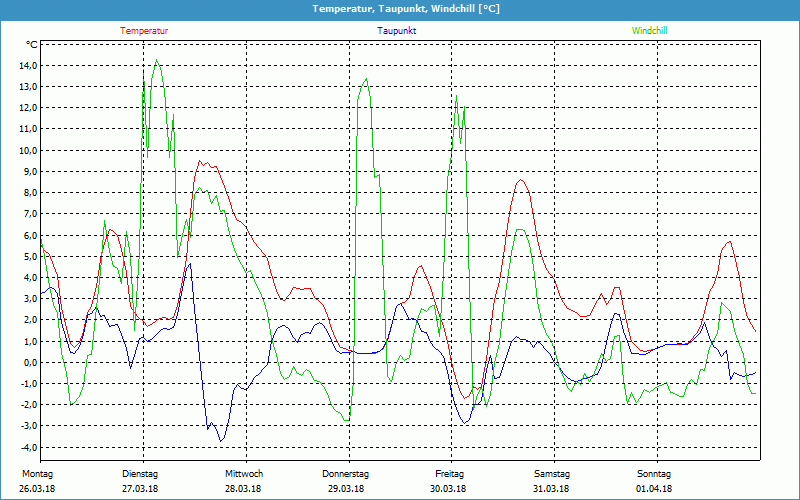Click the 13,0 y-axis value
This screenshot has width=800, height=500.
[x=28, y=87]
